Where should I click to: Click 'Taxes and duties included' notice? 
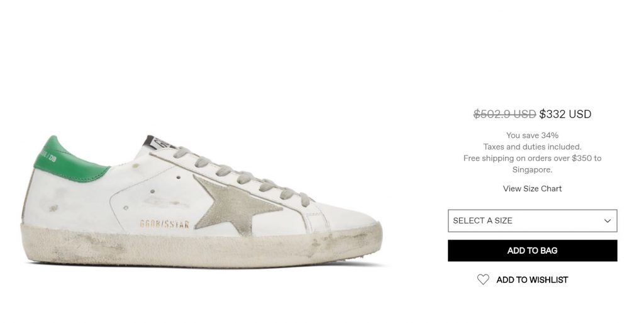(532, 147)
